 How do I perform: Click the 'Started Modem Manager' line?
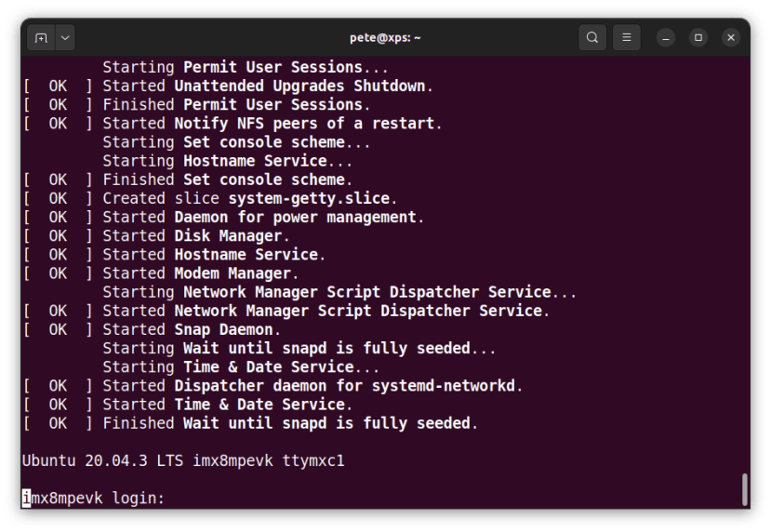(x=200, y=273)
